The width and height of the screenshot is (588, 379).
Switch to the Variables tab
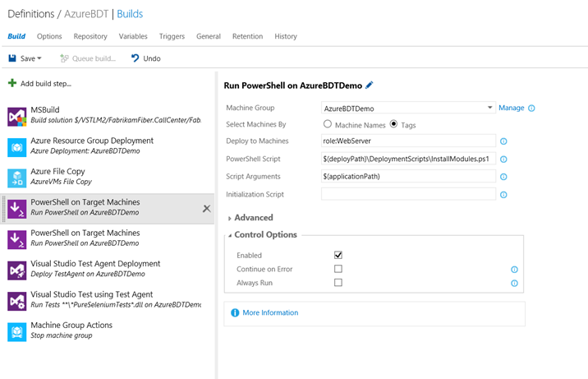tap(133, 36)
